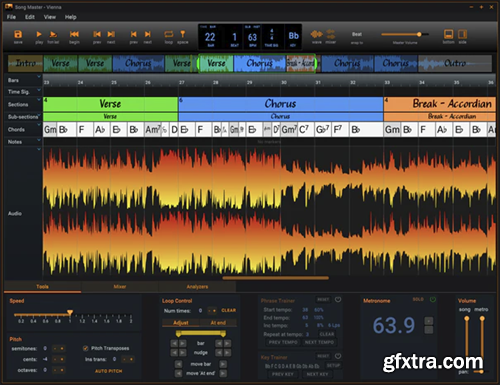The width and height of the screenshot is (500, 385).
Task: Toggle the Phrase Trainer power icon
Action: tap(338, 299)
